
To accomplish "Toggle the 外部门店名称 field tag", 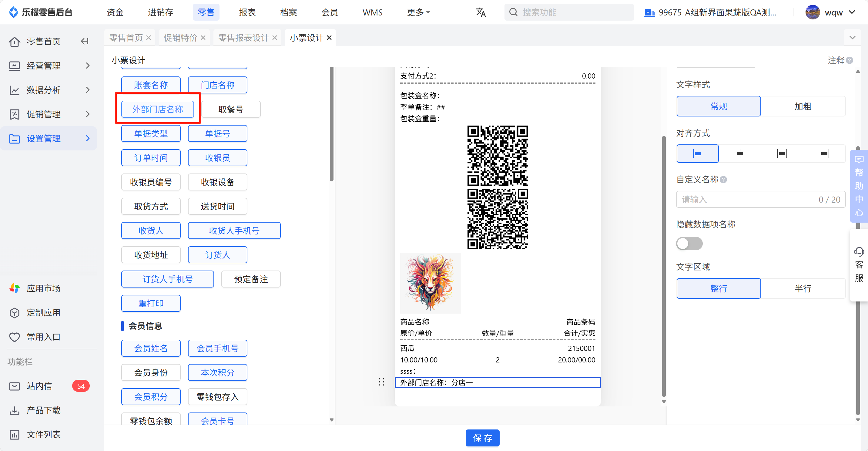I will (x=158, y=109).
